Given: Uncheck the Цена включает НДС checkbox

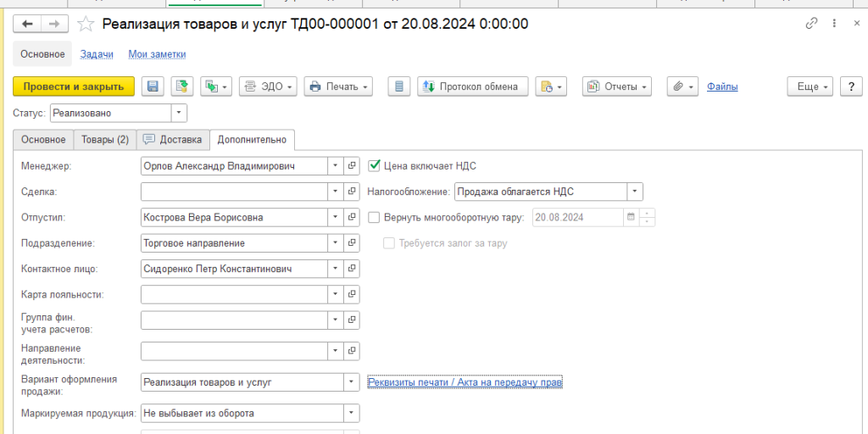Looking at the screenshot, I should coord(375,166).
